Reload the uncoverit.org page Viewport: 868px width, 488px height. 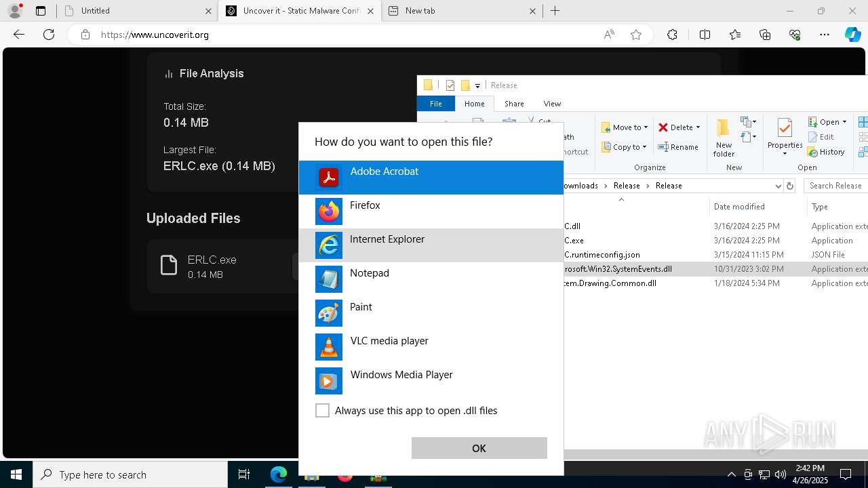coord(49,35)
